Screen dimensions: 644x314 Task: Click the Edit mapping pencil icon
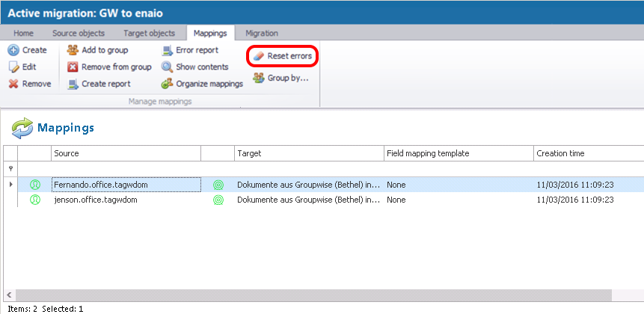point(13,67)
